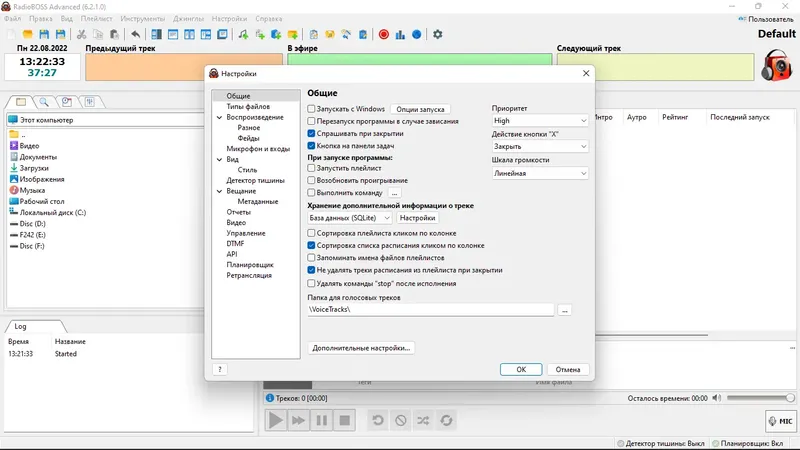Open the 'База данных (SQLite)' dropdown

click(349, 218)
